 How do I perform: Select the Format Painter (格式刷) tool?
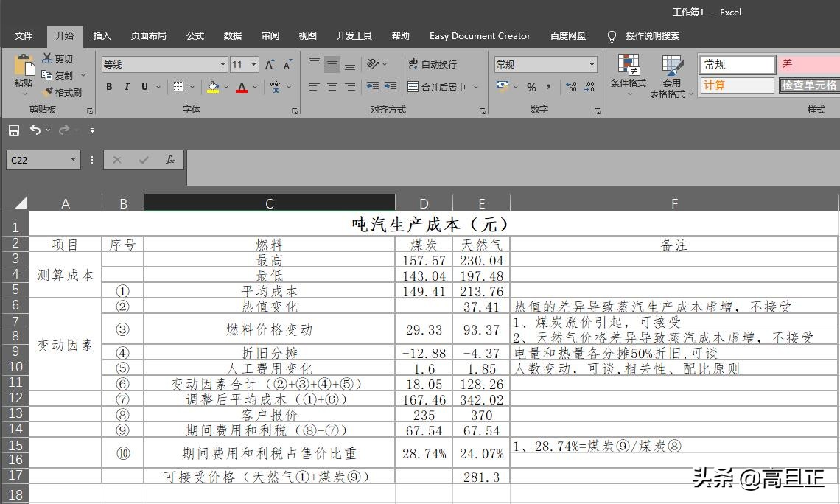[63, 92]
